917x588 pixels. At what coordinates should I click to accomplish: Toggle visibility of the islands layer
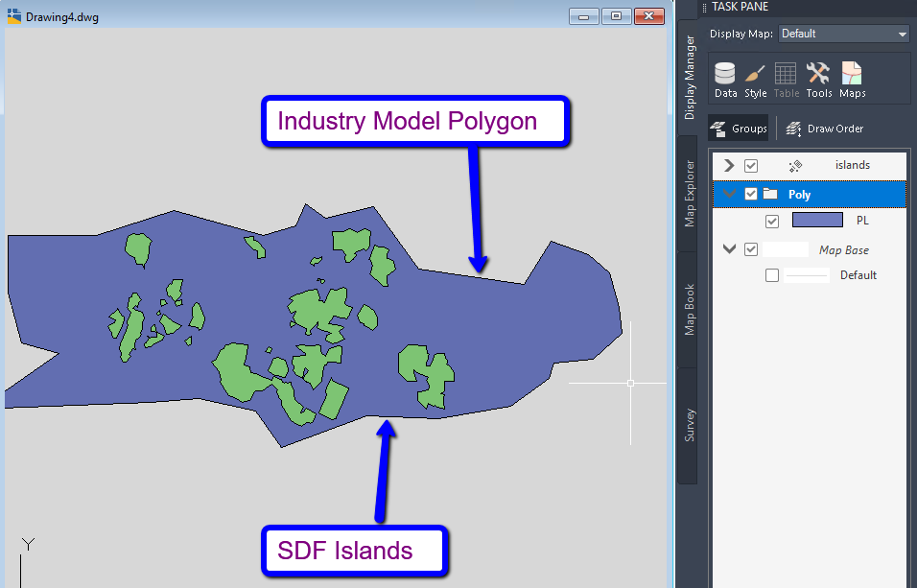751,165
